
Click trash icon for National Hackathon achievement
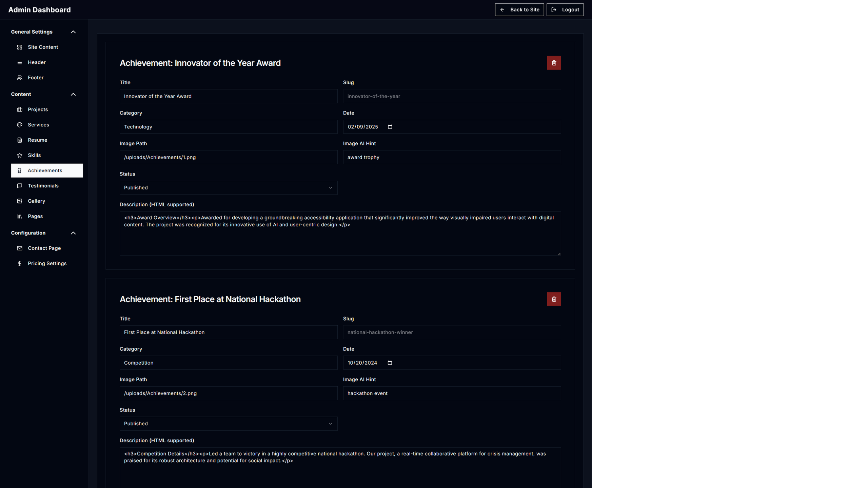point(554,299)
